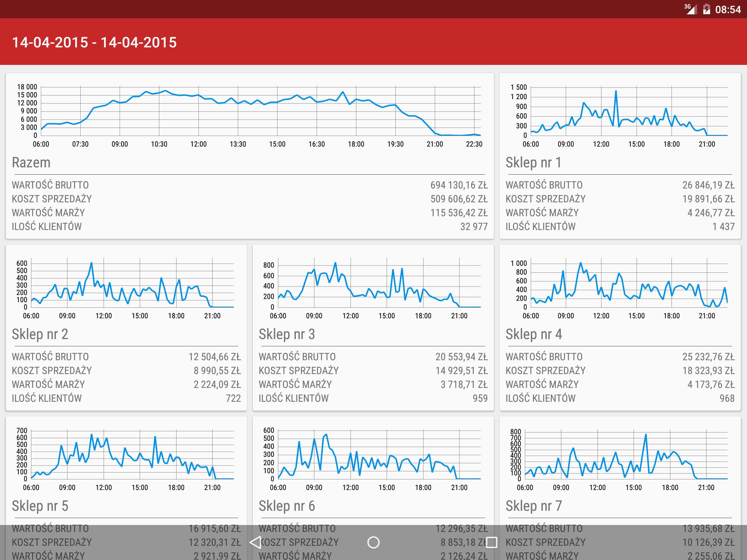747x560 pixels.
Task: Tap Sklep nr 1 gross 26 846,19 ZŁ
Action: 708,185
